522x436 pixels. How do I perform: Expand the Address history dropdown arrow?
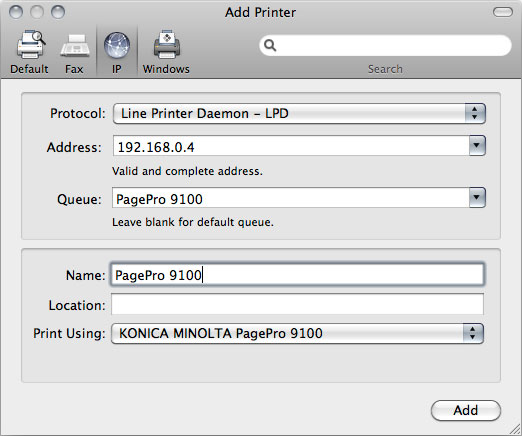point(477,146)
